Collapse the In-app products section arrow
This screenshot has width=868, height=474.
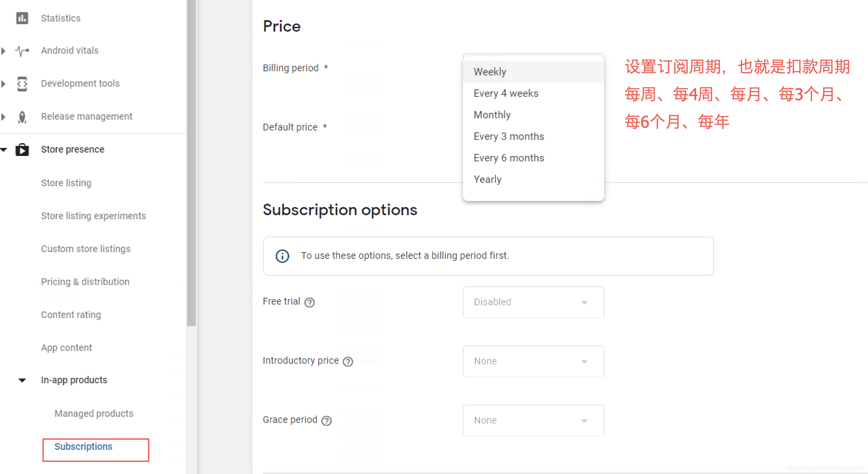click(22, 381)
